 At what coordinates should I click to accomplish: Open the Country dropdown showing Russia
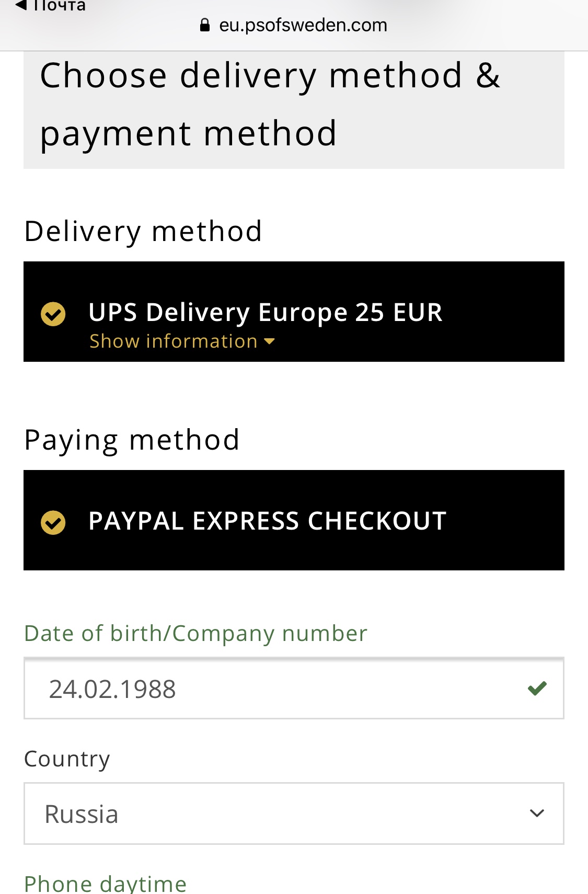pyautogui.click(x=282, y=813)
